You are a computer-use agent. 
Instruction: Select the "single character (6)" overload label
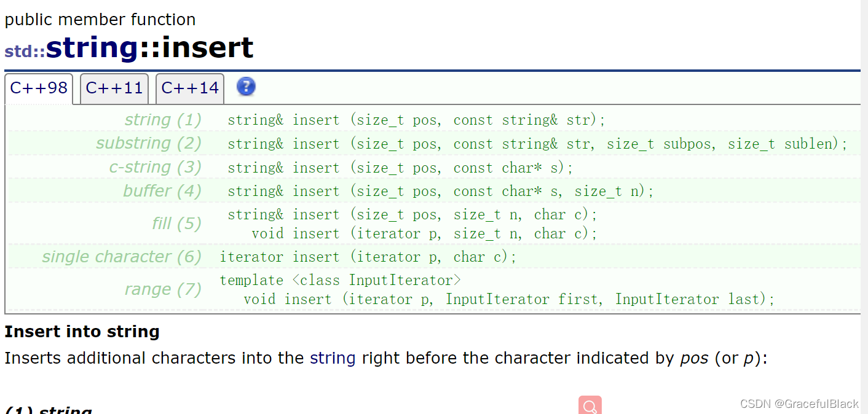(x=122, y=257)
